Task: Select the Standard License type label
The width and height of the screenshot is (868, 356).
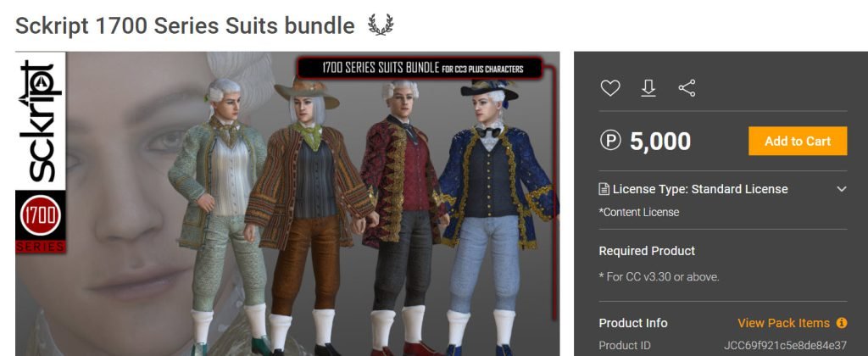Action: (x=739, y=189)
